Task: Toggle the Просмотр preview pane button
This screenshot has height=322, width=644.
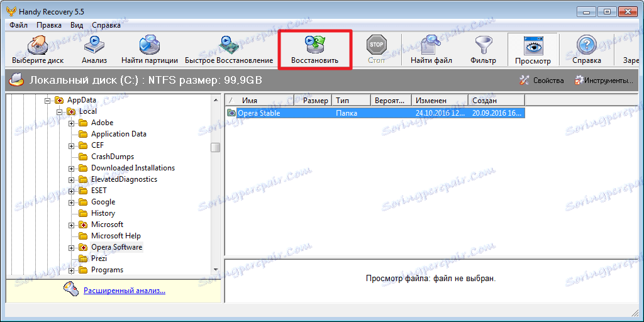Action: 533,50
